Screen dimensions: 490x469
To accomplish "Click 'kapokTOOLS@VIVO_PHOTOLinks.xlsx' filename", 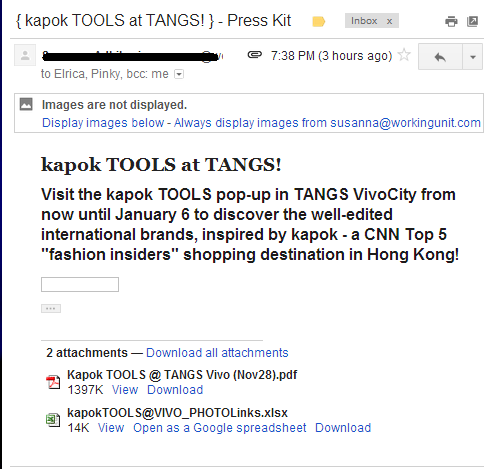I will pyautogui.click(x=177, y=413).
